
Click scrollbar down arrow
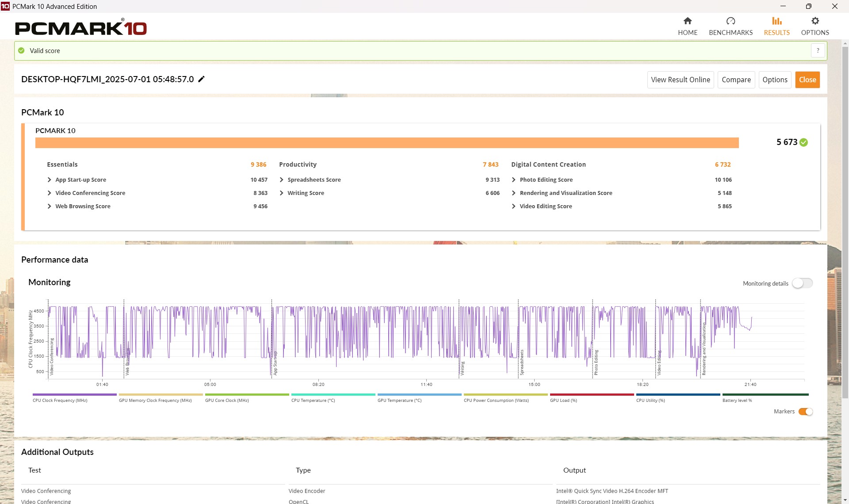845,500
